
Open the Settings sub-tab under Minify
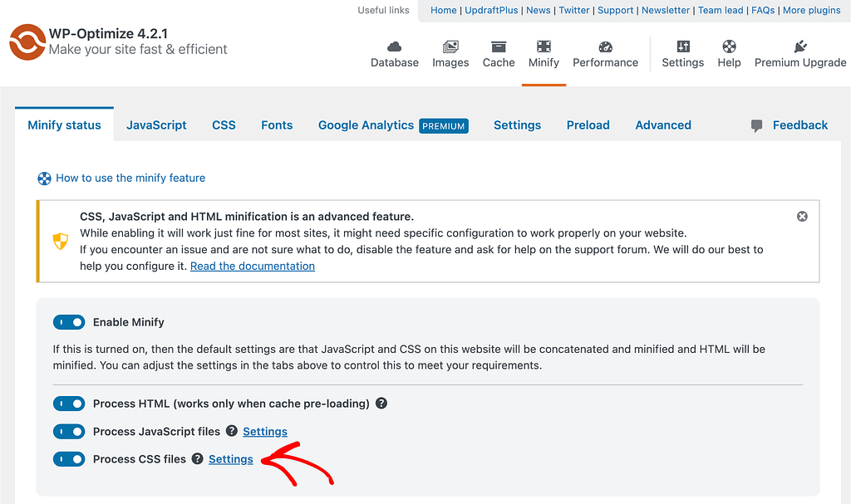[517, 125]
